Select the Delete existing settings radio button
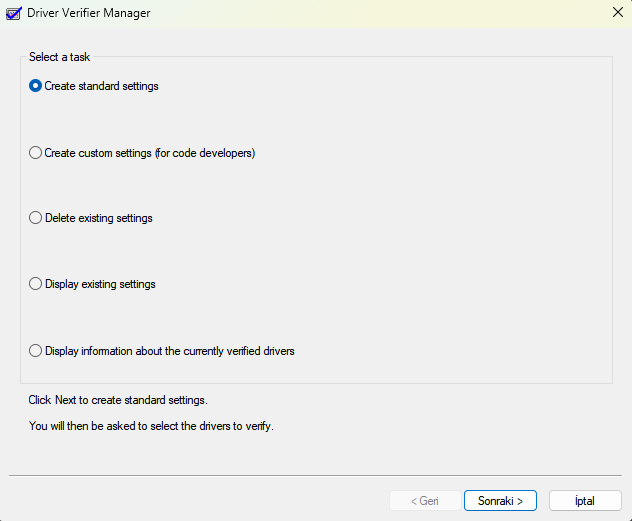 click(36, 218)
